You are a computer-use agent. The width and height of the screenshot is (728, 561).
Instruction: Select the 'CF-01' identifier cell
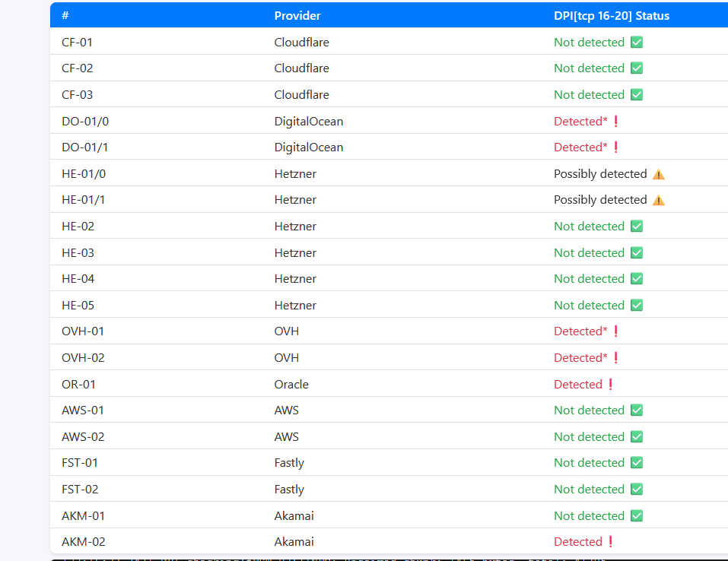77,43
